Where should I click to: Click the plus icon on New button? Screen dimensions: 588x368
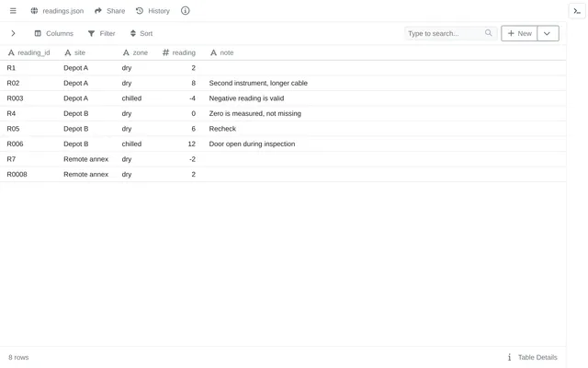(x=511, y=33)
